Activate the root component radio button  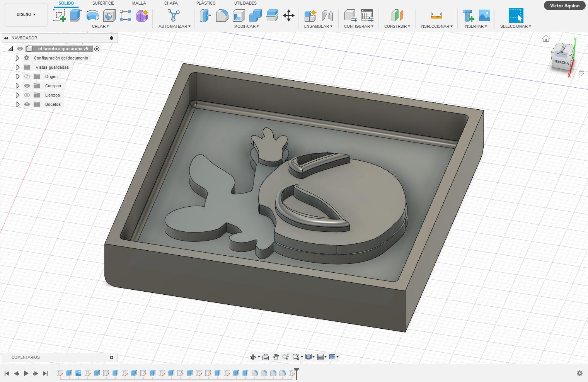[97, 49]
